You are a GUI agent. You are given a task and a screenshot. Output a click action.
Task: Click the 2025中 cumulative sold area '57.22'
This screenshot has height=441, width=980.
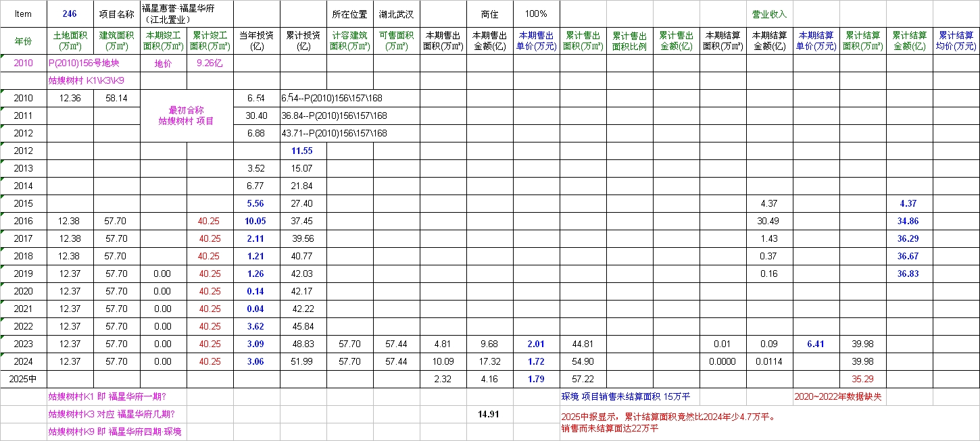click(x=583, y=380)
